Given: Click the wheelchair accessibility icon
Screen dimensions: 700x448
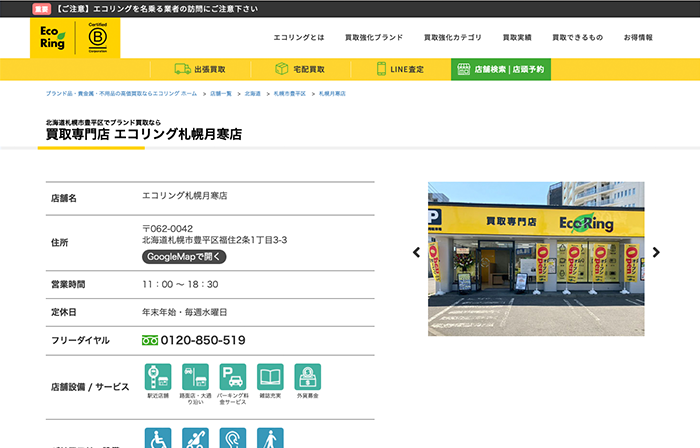Looking at the screenshot, I should pos(158,438).
